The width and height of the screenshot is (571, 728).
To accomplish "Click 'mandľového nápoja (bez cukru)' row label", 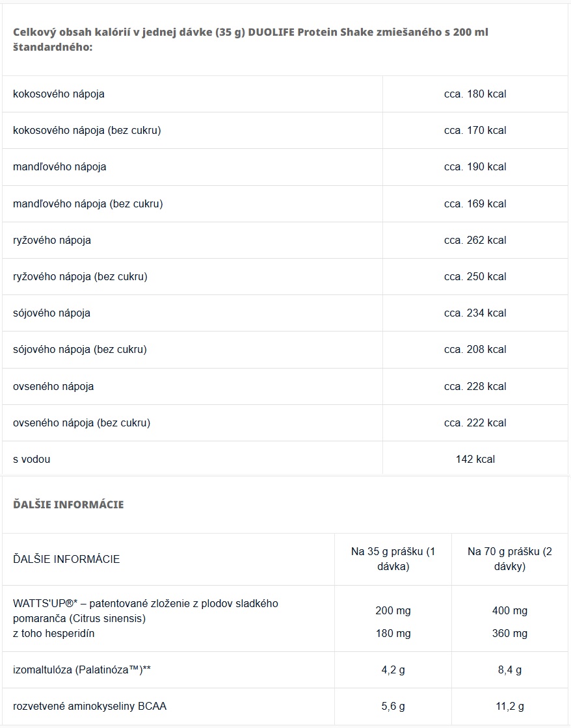I will [x=88, y=203].
